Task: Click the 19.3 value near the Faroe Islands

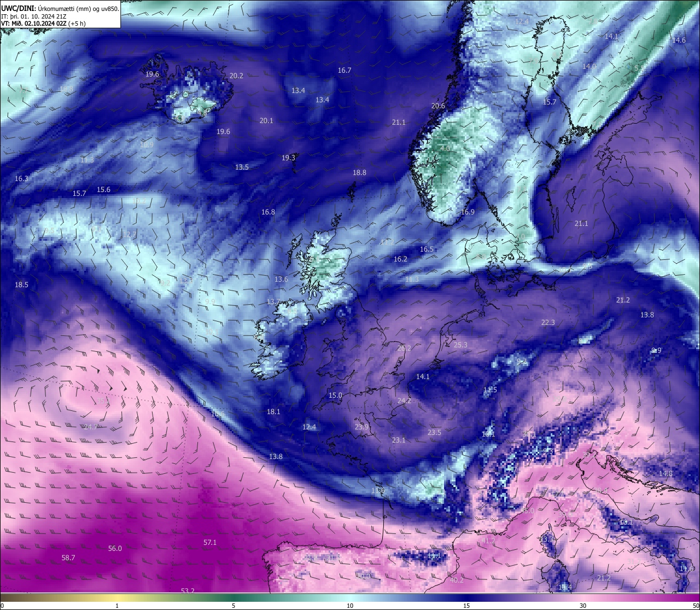Action: pyautogui.click(x=288, y=158)
